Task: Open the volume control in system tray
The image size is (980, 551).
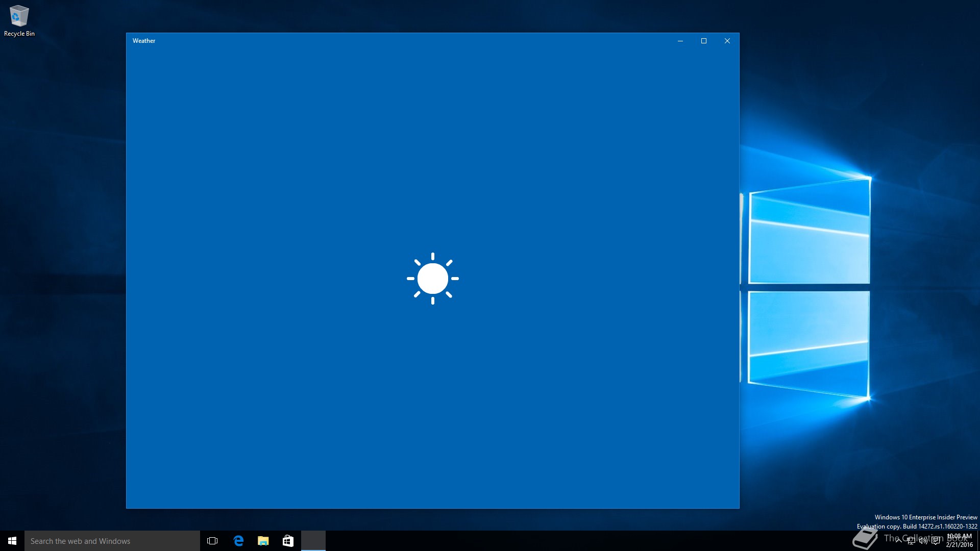Action: coord(923,541)
